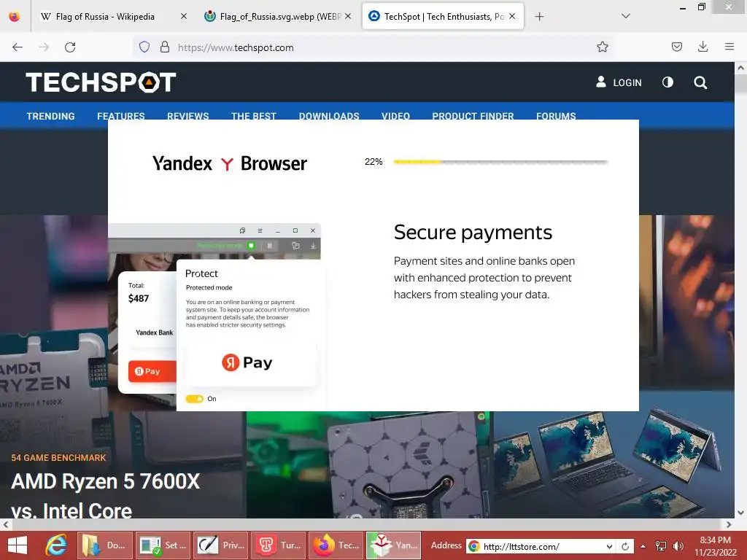Open the Tur... taskbar button
Viewport: 747px width, 560px height.
(x=279, y=545)
